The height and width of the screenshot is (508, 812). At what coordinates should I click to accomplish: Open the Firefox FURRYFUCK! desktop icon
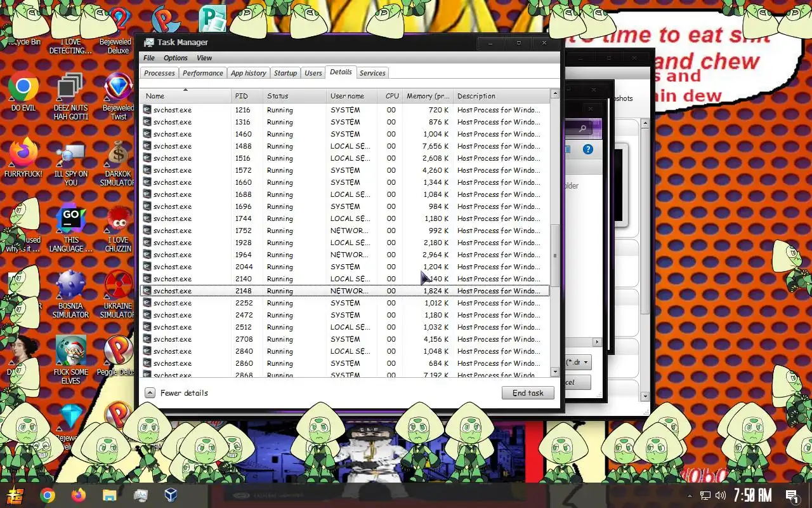pos(23,157)
